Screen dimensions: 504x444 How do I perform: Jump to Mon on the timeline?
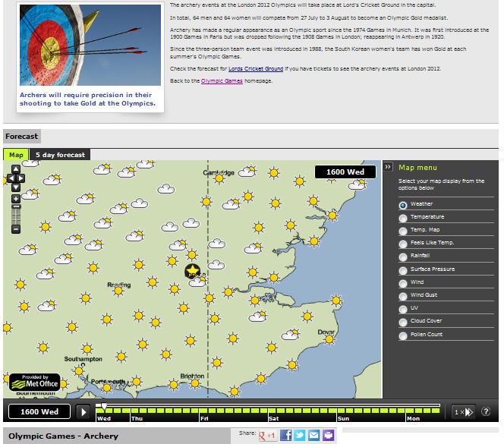[413, 418]
